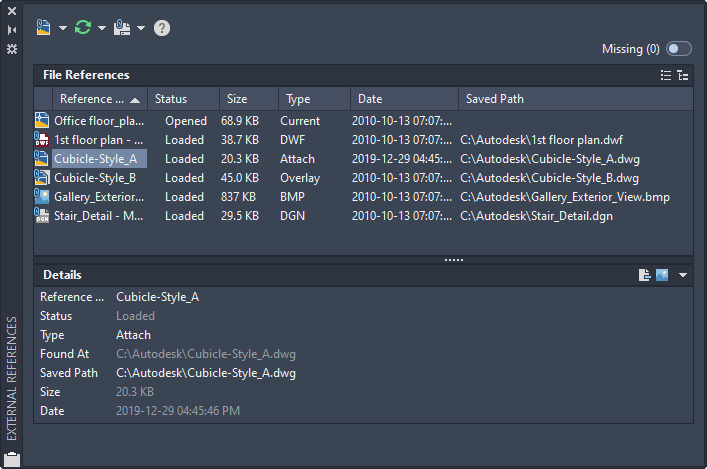Open the Attach dropdown arrow
This screenshot has height=469, width=707.
pos(63,28)
